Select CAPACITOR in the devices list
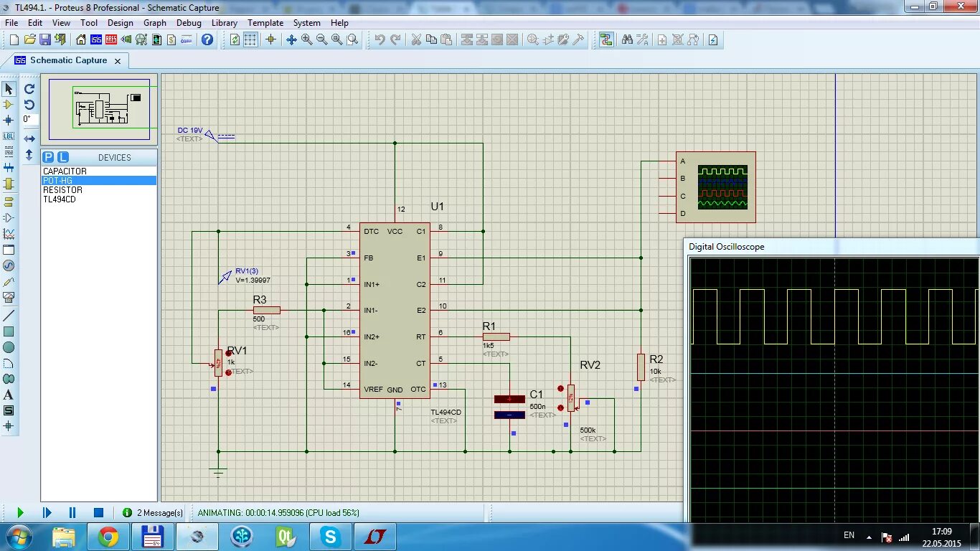The height and width of the screenshot is (551, 980). click(99, 171)
